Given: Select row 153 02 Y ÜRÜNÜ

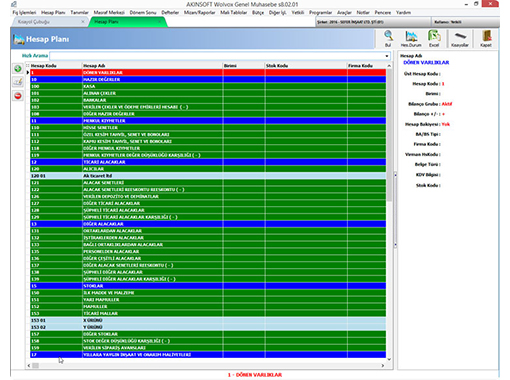Looking at the screenshot, I should point(208,328).
